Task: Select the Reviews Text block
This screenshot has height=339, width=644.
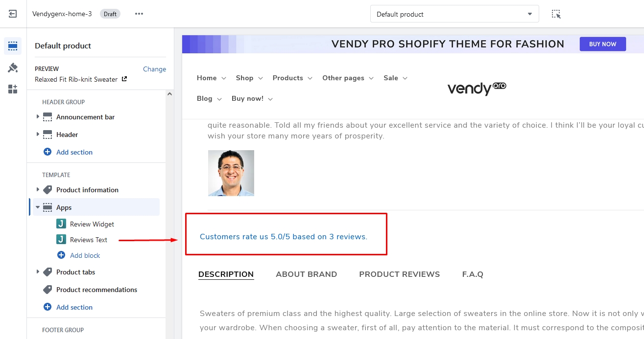Action: click(88, 240)
